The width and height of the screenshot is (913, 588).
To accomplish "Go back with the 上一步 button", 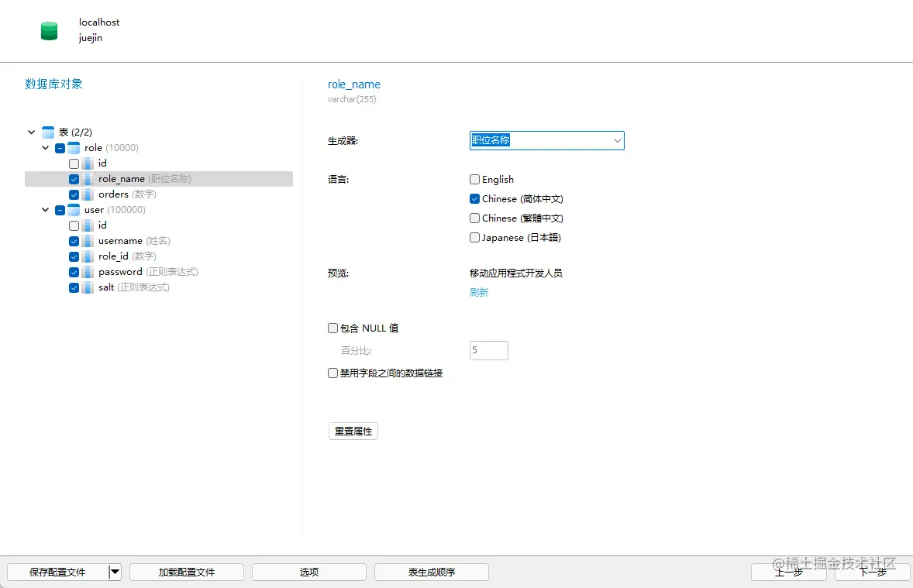I will [x=789, y=573].
